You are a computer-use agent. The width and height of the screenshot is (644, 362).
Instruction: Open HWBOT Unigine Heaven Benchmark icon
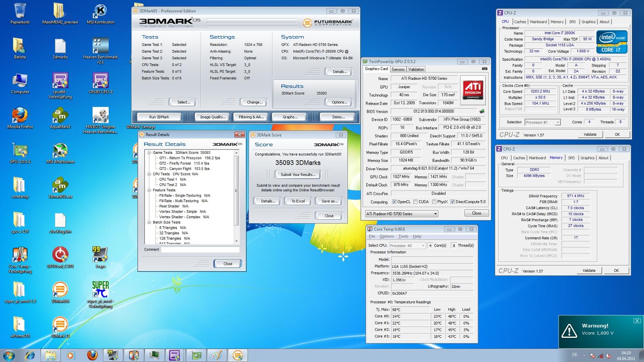pyautogui.click(x=100, y=121)
